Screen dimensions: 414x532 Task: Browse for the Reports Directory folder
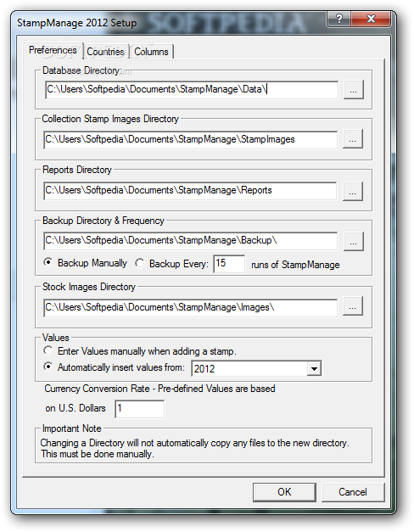(353, 192)
